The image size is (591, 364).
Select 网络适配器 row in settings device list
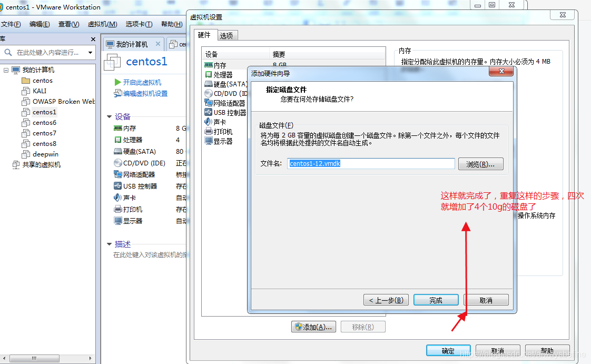tap(225, 103)
